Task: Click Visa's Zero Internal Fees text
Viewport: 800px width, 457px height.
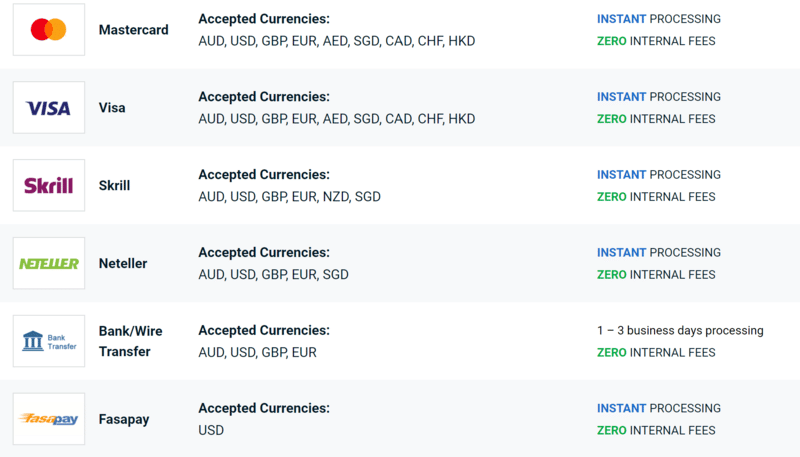Action: (656, 119)
